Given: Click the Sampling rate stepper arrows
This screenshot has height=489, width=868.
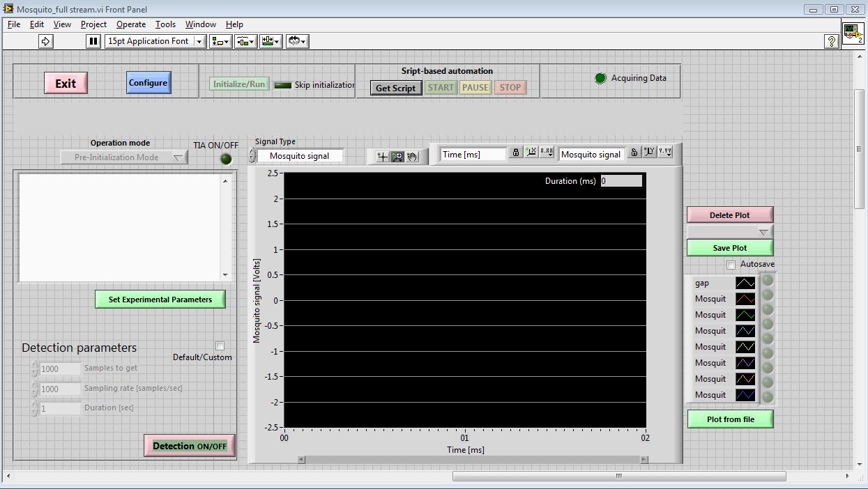Looking at the screenshot, I should 34,389.
